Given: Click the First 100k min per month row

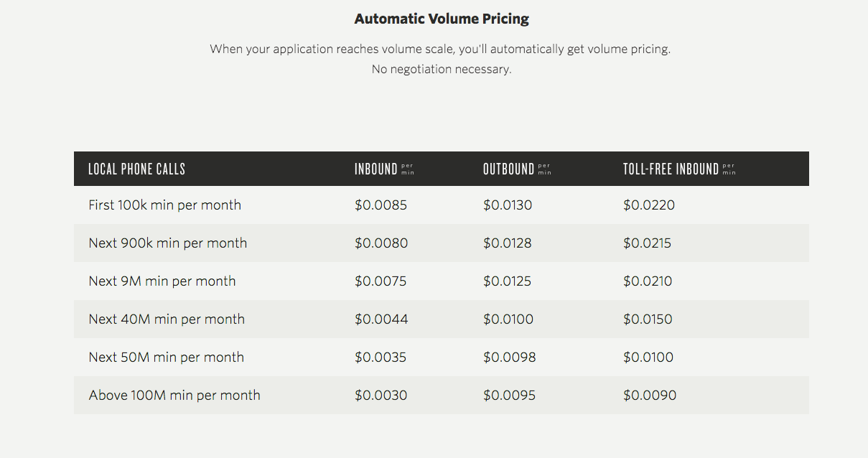Looking at the screenshot, I should click(441, 205).
